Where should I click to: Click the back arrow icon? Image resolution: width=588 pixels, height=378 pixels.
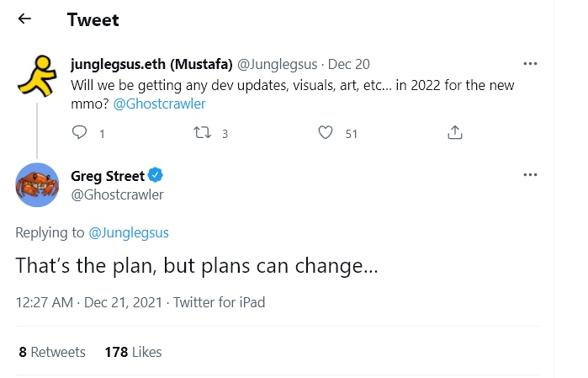pyautogui.click(x=24, y=19)
